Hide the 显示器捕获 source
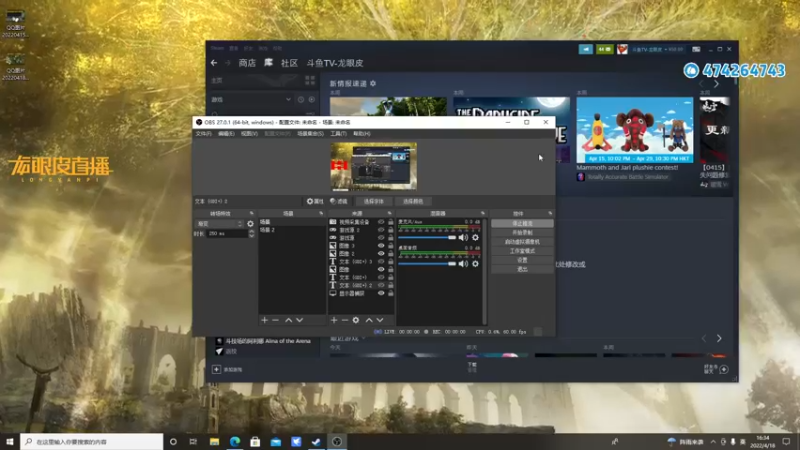 [381, 293]
